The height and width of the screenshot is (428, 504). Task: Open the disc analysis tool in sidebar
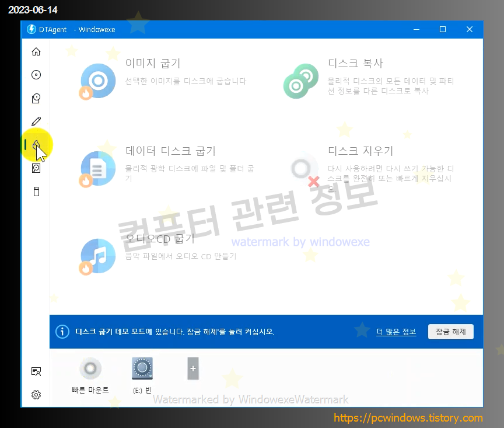pyautogui.click(x=36, y=168)
